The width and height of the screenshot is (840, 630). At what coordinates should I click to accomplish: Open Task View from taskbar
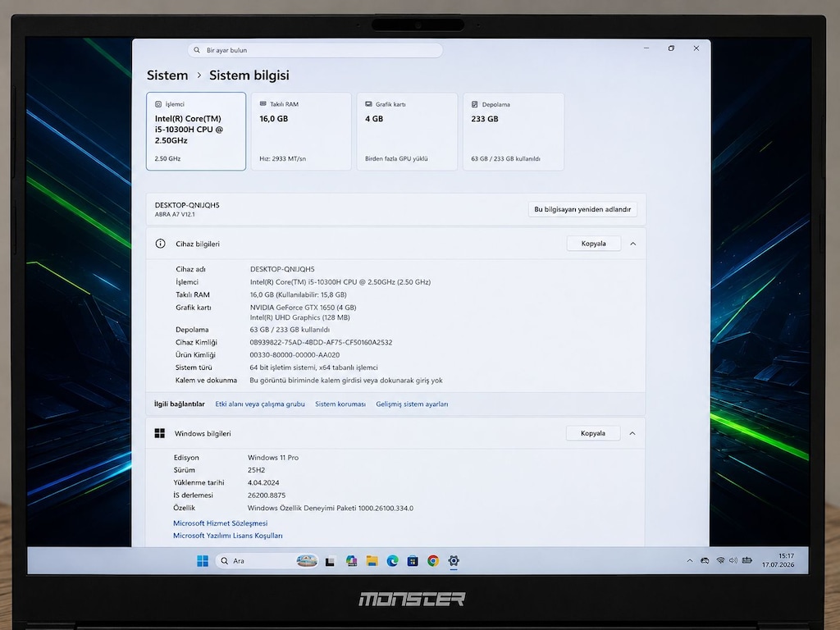click(x=330, y=561)
